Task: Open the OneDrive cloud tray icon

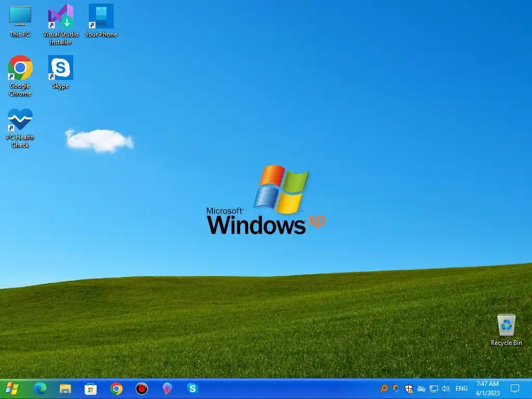Action: coord(421,389)
